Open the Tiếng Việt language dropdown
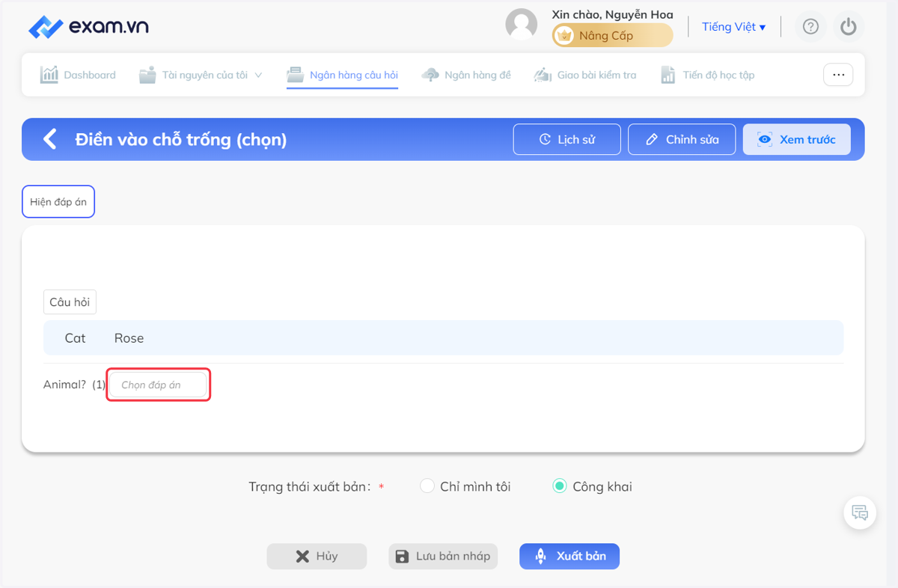 point(733,27)
